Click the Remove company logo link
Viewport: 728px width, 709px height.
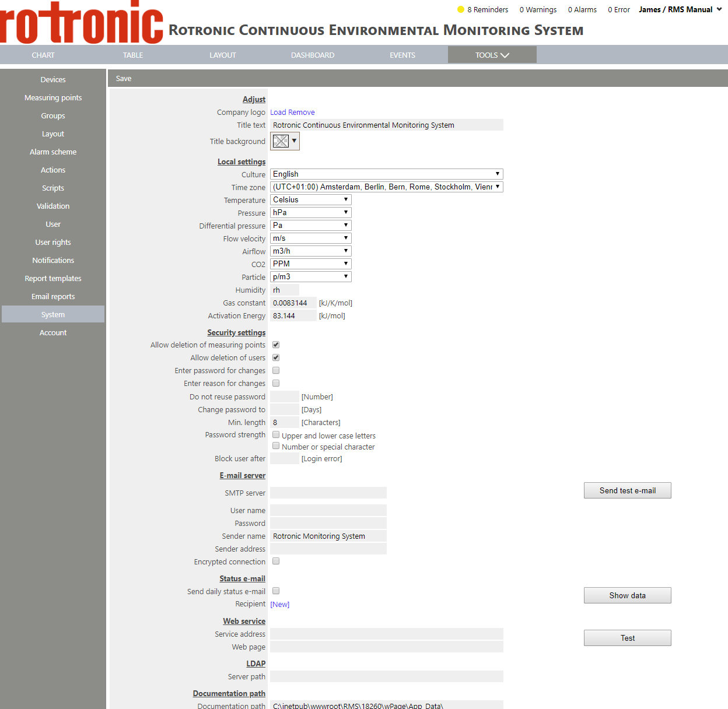point(302,112)
